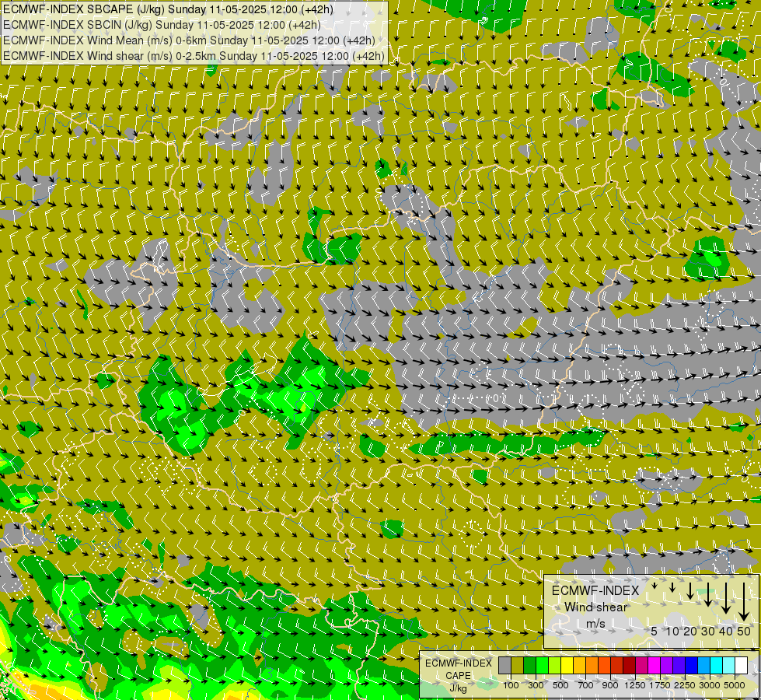Click the m/s unit in shear legend
This screenshot has width=761, height=700.
click(x=595, y=623)
